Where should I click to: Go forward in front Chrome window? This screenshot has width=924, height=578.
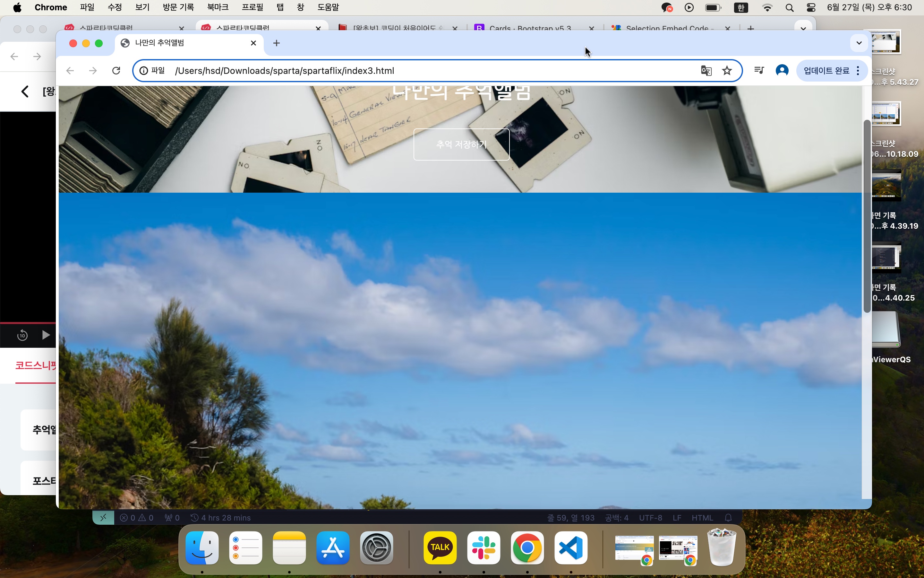point(93,71)
